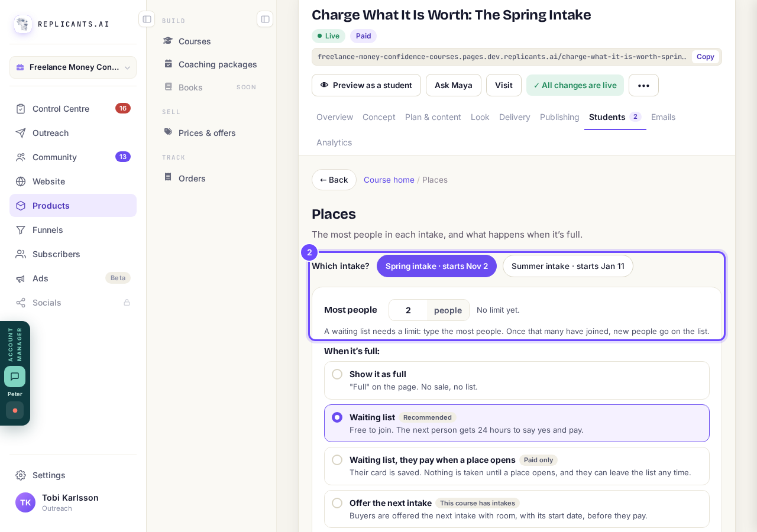The image size is (757, 532).
Task: Click Preview as a student
Action: pyautogui.click(x=366, y=85)
